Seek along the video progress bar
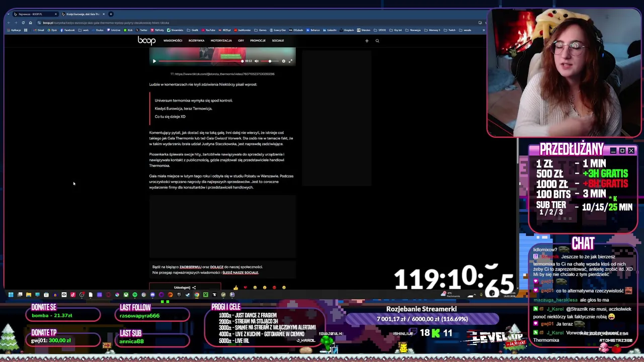This screenshot has width=644, height=362. (200, 61)
